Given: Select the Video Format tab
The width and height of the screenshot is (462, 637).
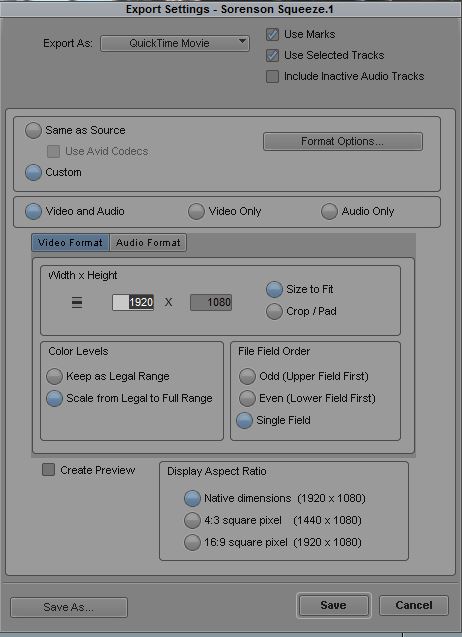Looking at the screenshot, I should (x=70, y=243).
